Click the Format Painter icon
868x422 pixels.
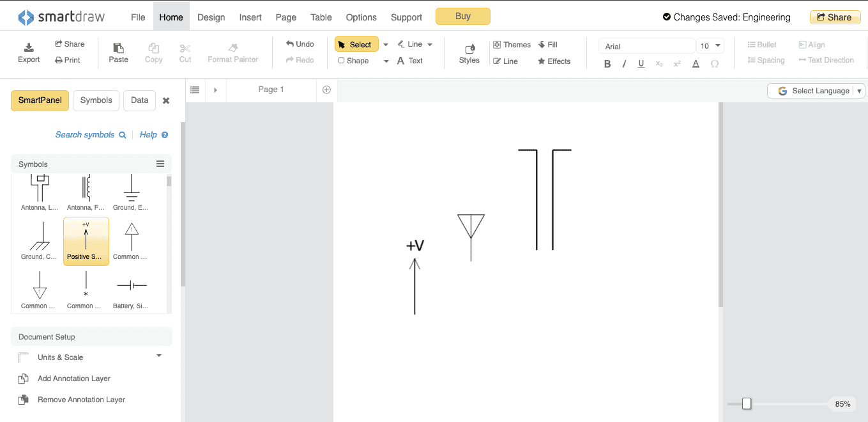pos(233,48)
